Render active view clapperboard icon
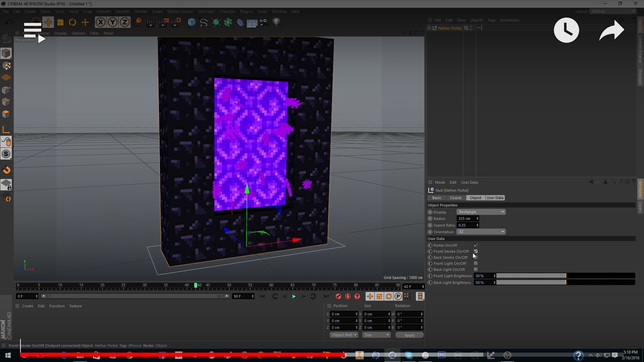This screenshot has height=362, width=644. [x=151, y=22]
